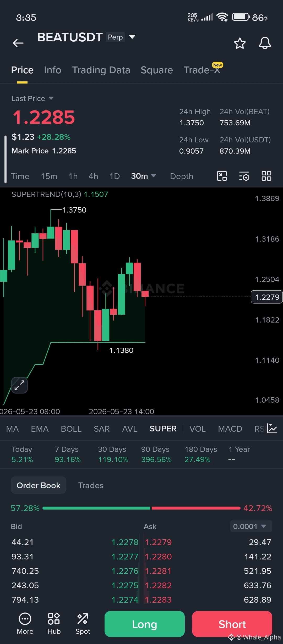Screen dimensions: 283x644
Task: Toggle SUPER supertrend indicator
Action: click(163, 429)
